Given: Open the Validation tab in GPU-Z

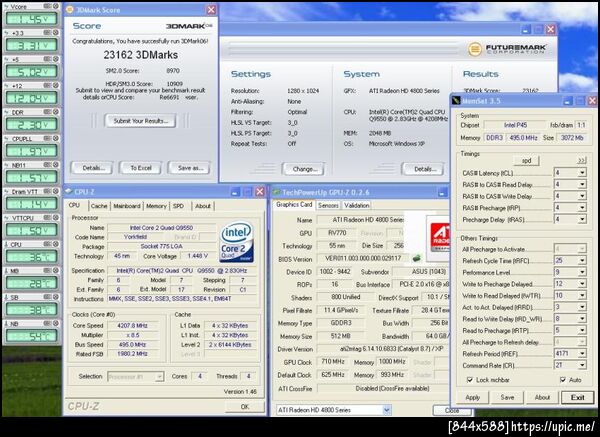Looking at the screenshot, I should (x=357, y=205).
